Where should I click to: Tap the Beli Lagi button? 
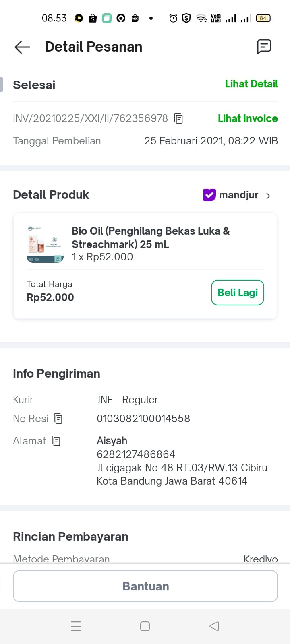pyautogui.click(x=238, y=293)
